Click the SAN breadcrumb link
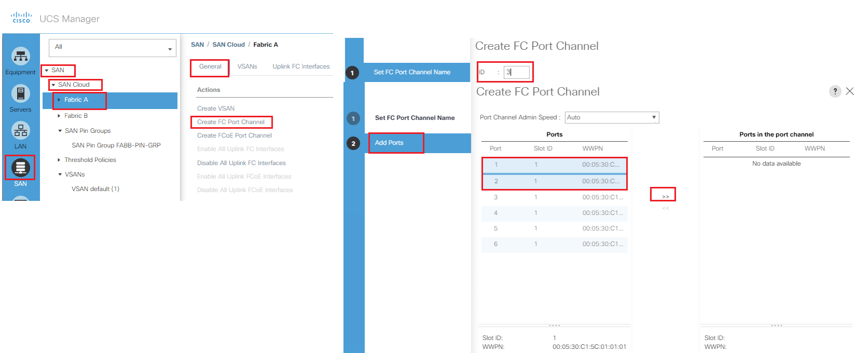868x353 pixels. click(197, 45)
